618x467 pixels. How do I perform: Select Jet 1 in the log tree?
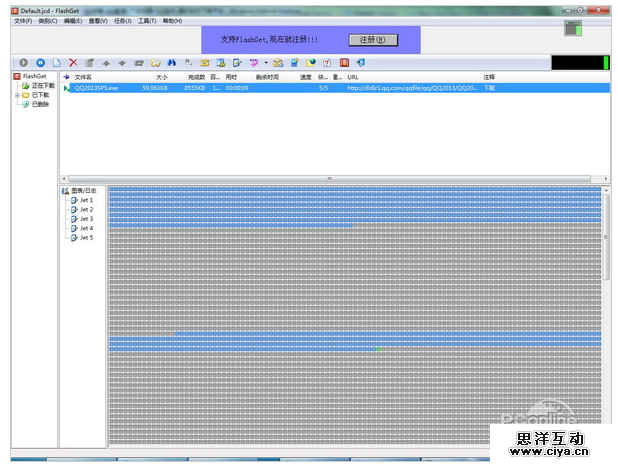[86, 200]
